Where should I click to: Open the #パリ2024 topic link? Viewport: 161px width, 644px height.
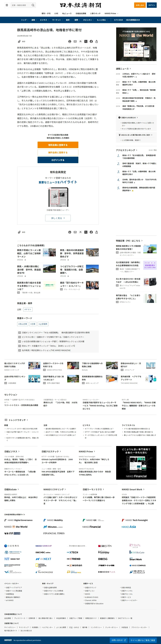(x=118, y=20)
